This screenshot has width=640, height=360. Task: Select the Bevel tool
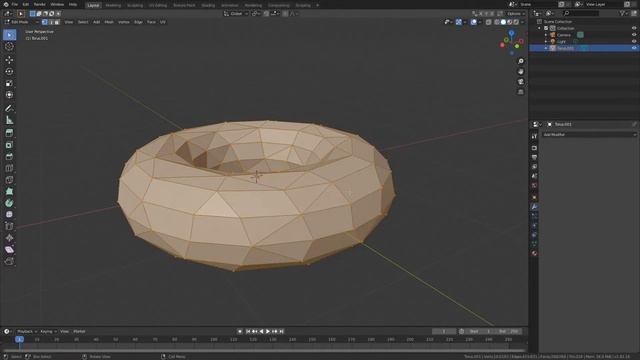9,156
